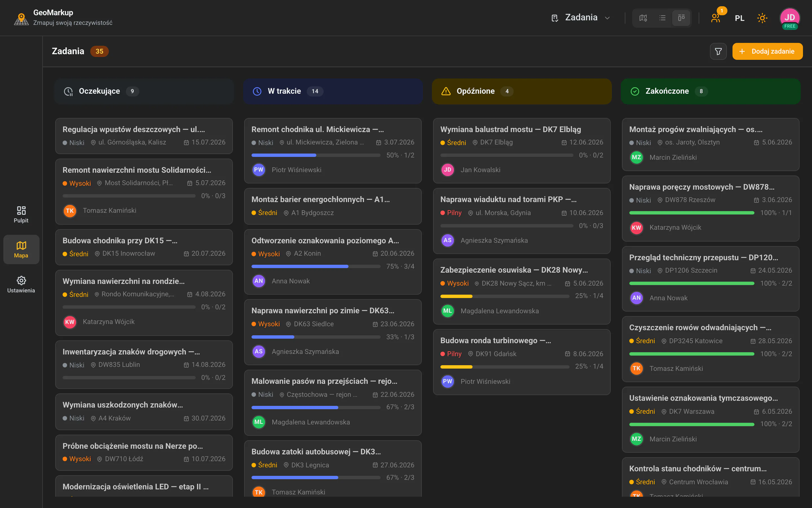Click MZ avatar on Ustawienie oznakowania card
The height and width of the screenshot is (508, 812).
click(x=637, y=439)
